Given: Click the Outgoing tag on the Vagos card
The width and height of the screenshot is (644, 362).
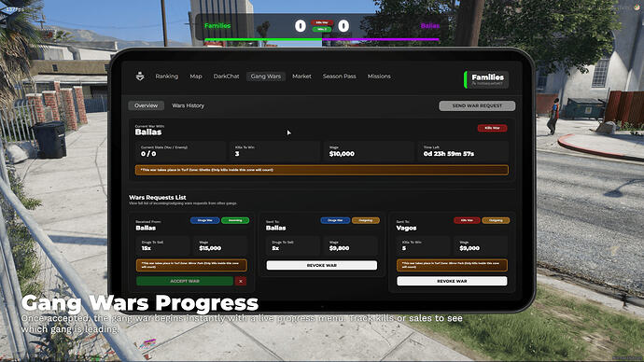Looking at the screenshot, I should (496, 220).
